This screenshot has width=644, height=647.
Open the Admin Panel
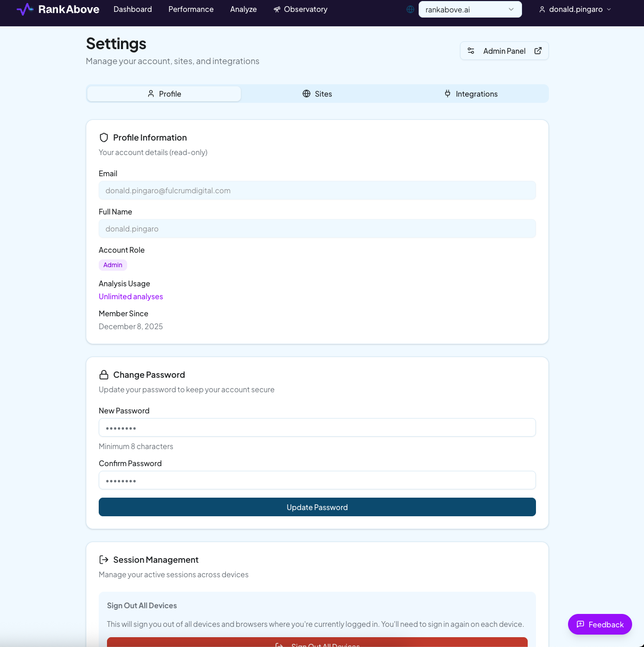click(x=504, y=51)
